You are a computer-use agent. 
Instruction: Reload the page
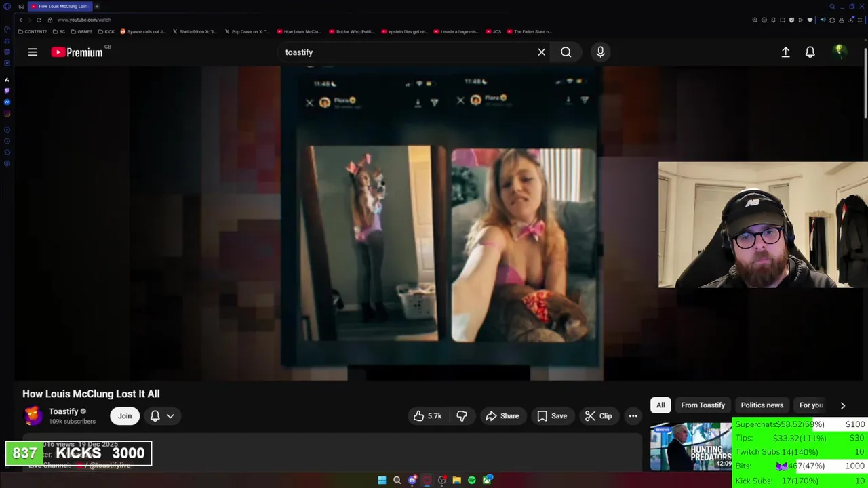39,20
